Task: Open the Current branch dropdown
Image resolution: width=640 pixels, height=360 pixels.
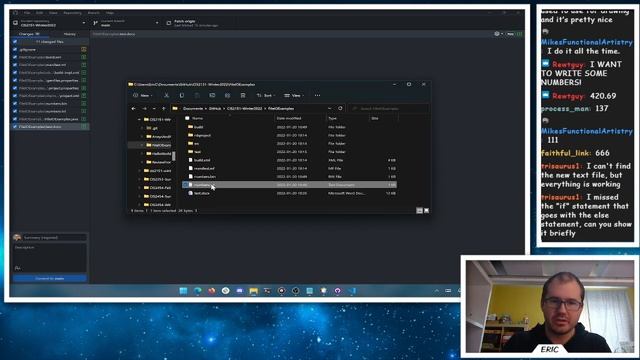Action: click(x=125, y=23)
